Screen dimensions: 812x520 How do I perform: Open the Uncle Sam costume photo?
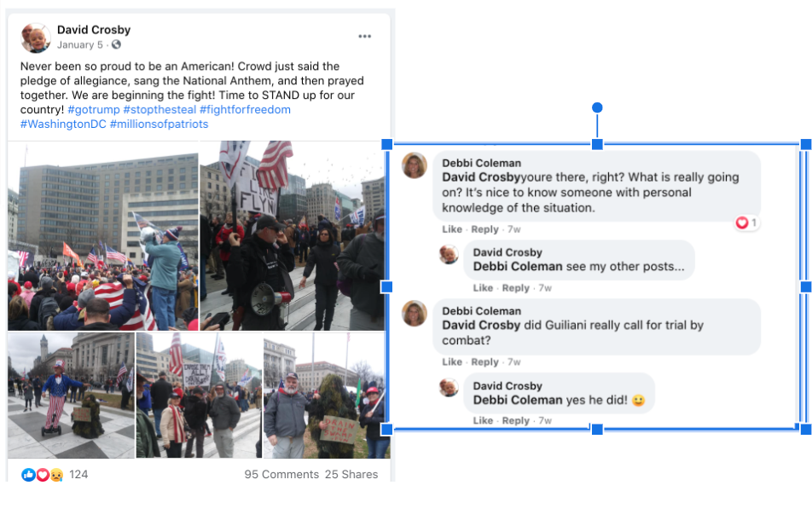71,396
